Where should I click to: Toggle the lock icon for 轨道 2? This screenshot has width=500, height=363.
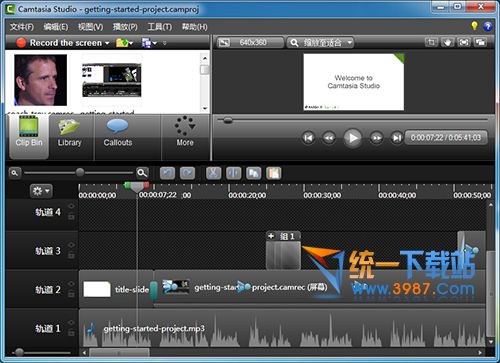point(71,294)
